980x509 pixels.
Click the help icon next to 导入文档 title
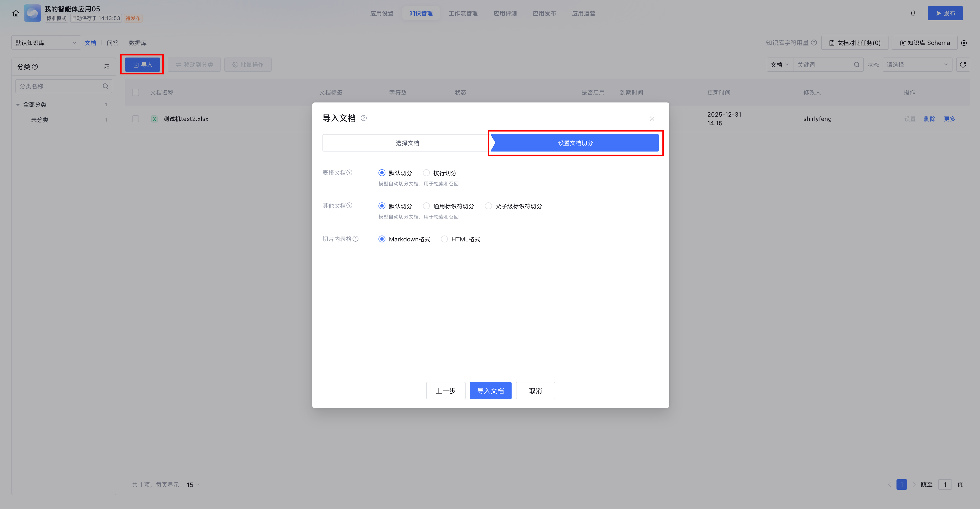pyautogui.click(x=364, y=118)
